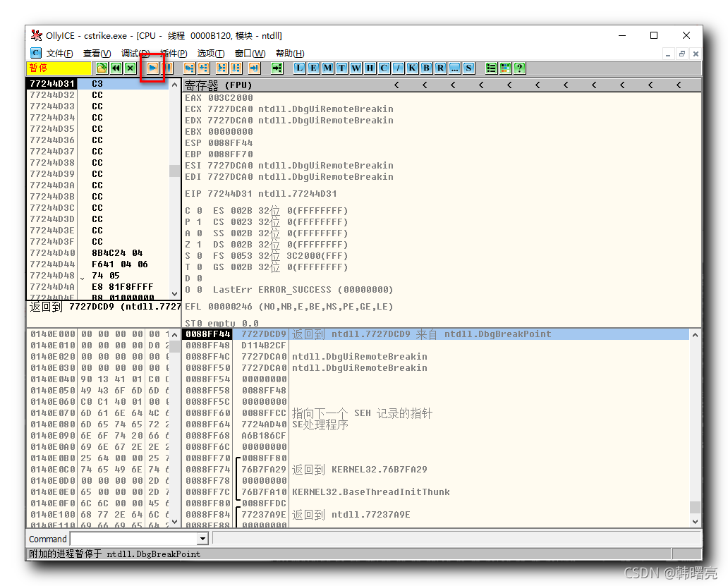The image size is (728, 586).
Task: Click the Pause execution toolbar icon
Action: point(168,68)
